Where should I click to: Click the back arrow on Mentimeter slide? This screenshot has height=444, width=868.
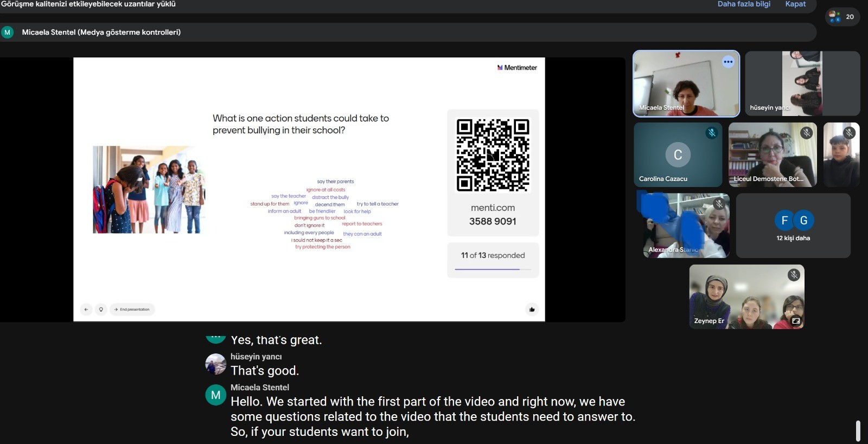(86, 310)
